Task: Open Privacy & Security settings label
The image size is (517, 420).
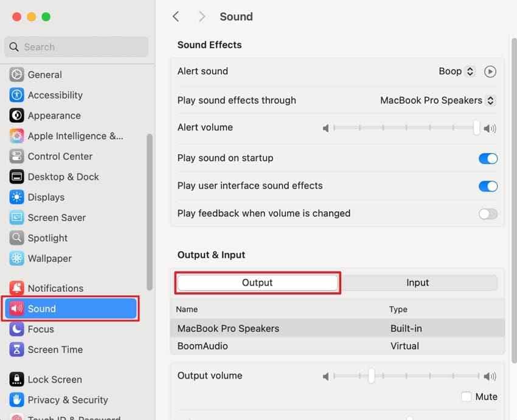Action: pyautogui.click(x=68, y=400)
